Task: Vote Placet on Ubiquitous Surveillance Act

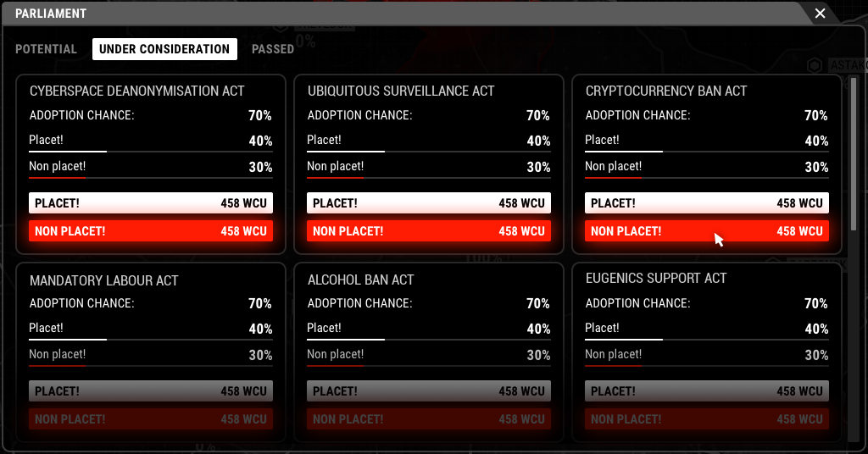Action: coord(429,203)
